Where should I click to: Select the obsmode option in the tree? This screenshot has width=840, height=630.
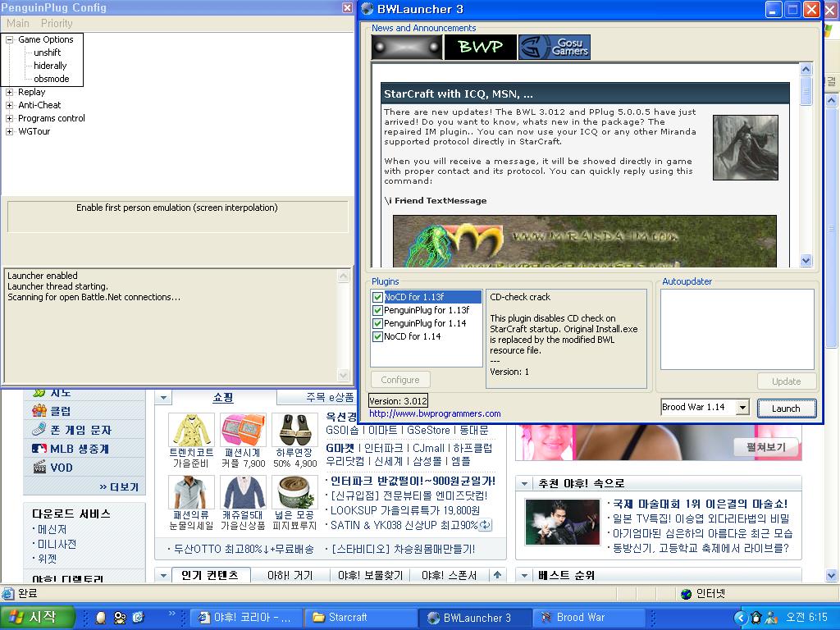coord(52,79)
